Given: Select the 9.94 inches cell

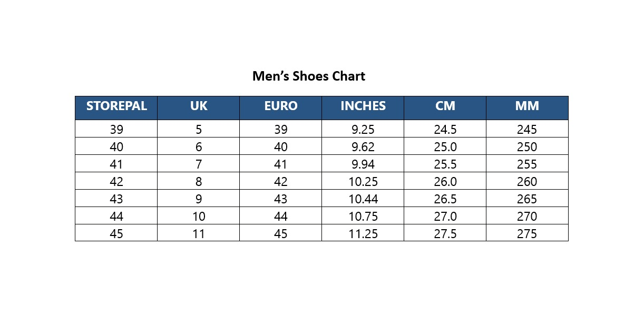Looking at the screenshot, I should coord(363,164).
